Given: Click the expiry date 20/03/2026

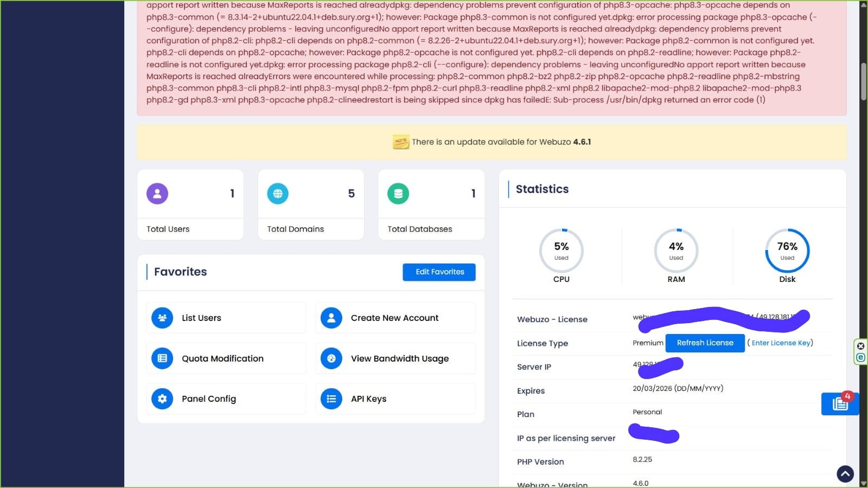Looking at the screenshot, I should coord(678,388).
